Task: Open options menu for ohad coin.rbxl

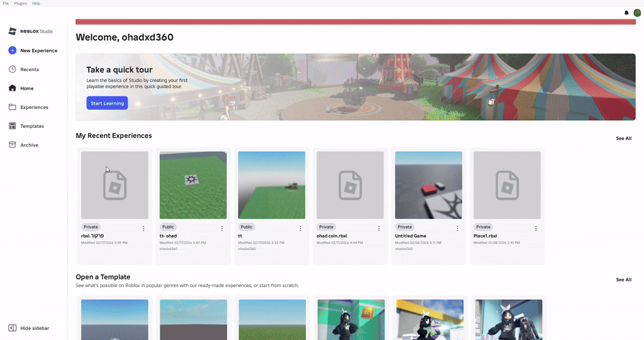Action: coord(379,229)
